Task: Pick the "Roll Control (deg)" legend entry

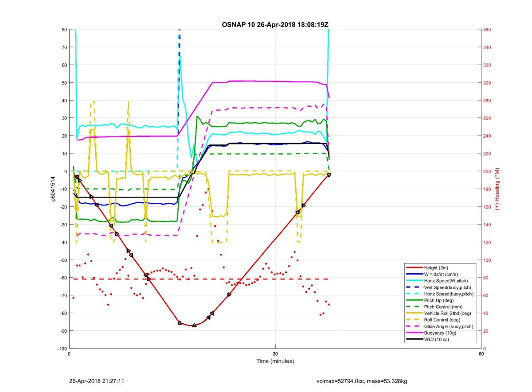Action: (x=439, y=319)
